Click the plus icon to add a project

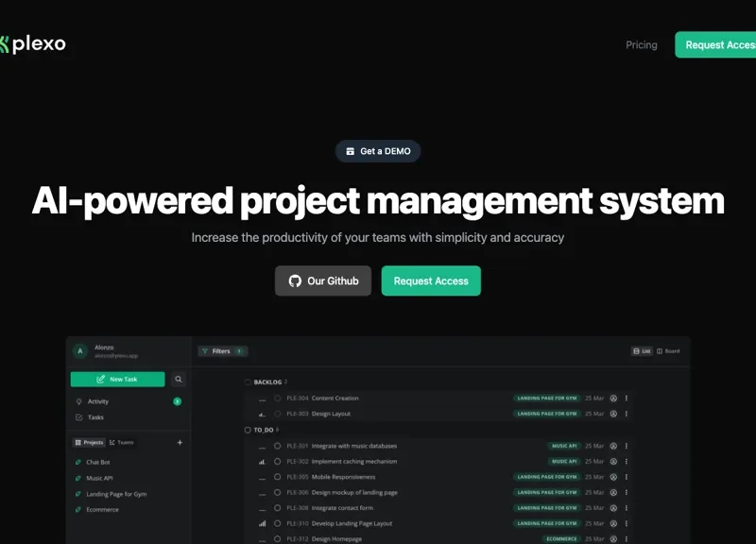[180, 442]
